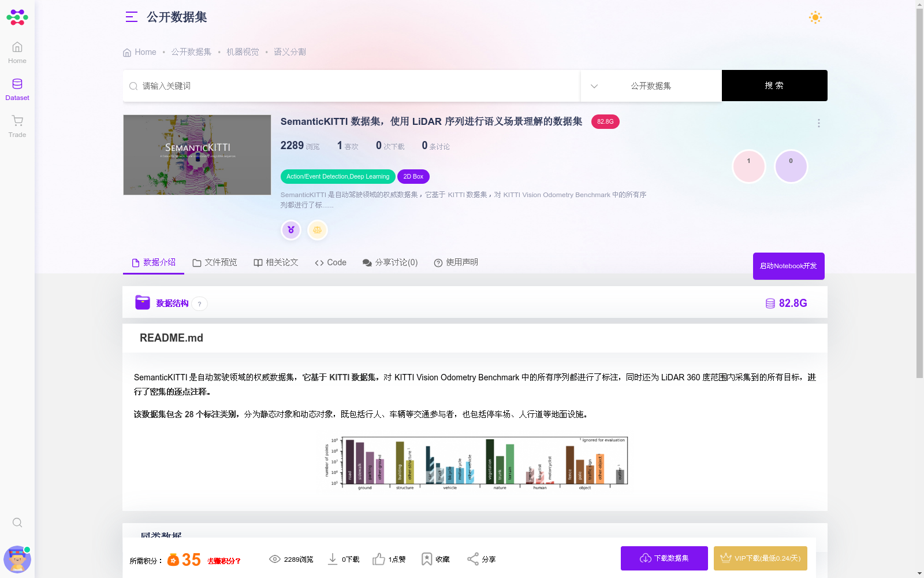The height and width of the screenshot is (578, 924).
Task: Go to 公开数据集 breadcrumb link
Action: 191,52
